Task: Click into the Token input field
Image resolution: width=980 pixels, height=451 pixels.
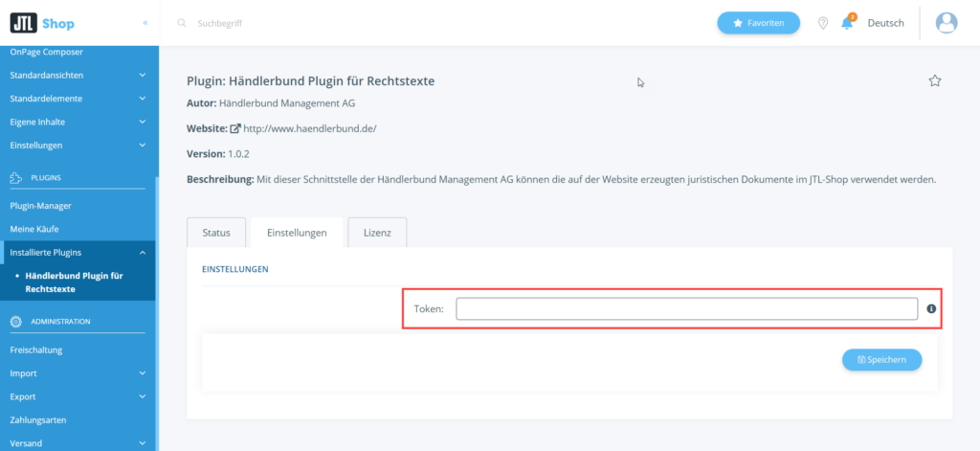Action: (x=687, y=308)
